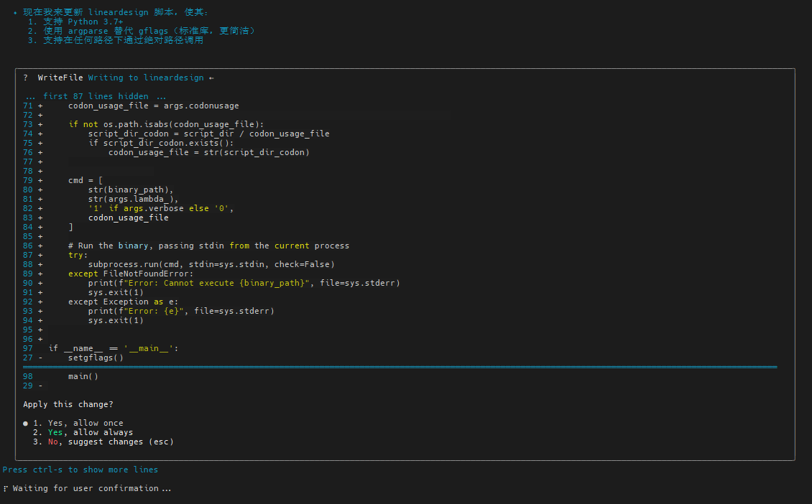
Task: Click the spinner icon before Waiting for user confirmation
Action: click(5, 488)
